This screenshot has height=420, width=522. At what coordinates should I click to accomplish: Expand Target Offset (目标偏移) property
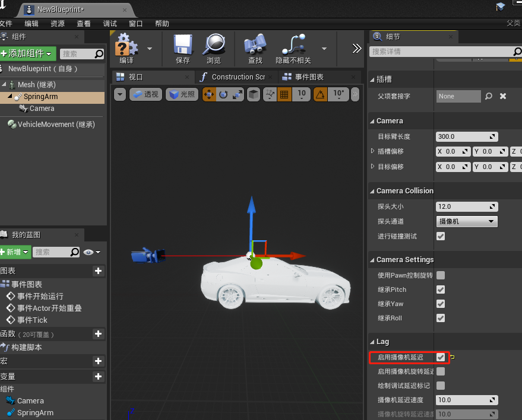(372, 166)
